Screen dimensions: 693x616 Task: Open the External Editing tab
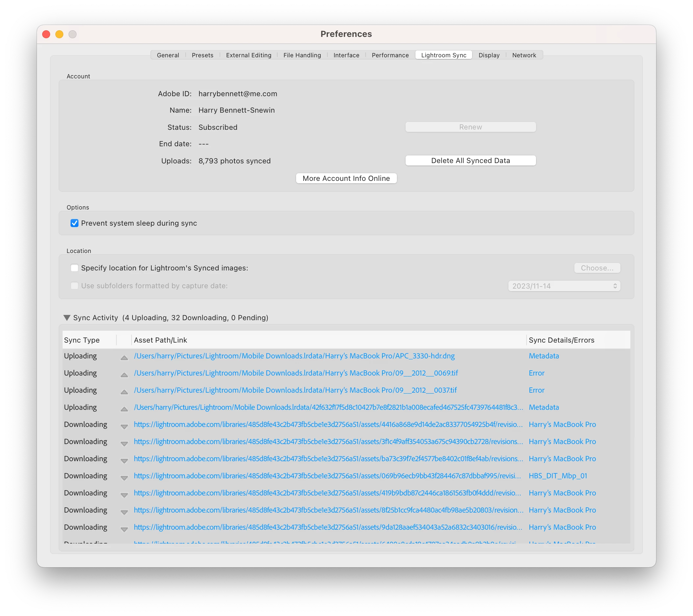tap(249, 55)
